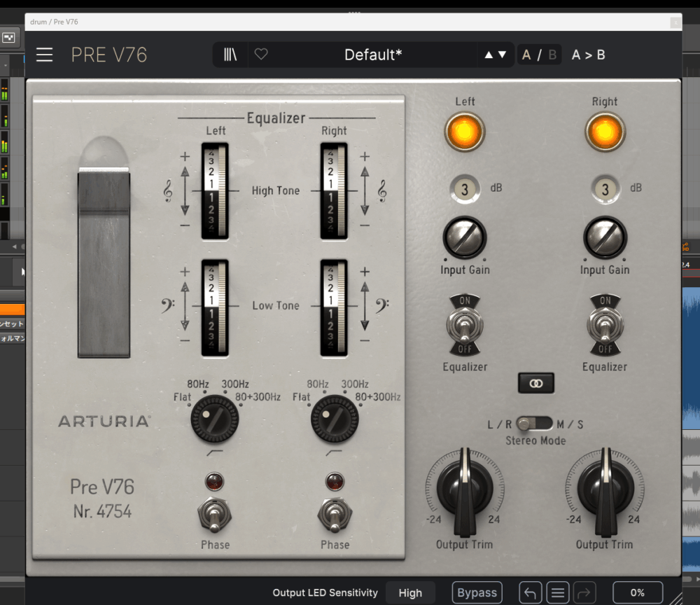Click the Right Output Trim knob
Viewport: 700px width, 605px height.
pos(605,490)
